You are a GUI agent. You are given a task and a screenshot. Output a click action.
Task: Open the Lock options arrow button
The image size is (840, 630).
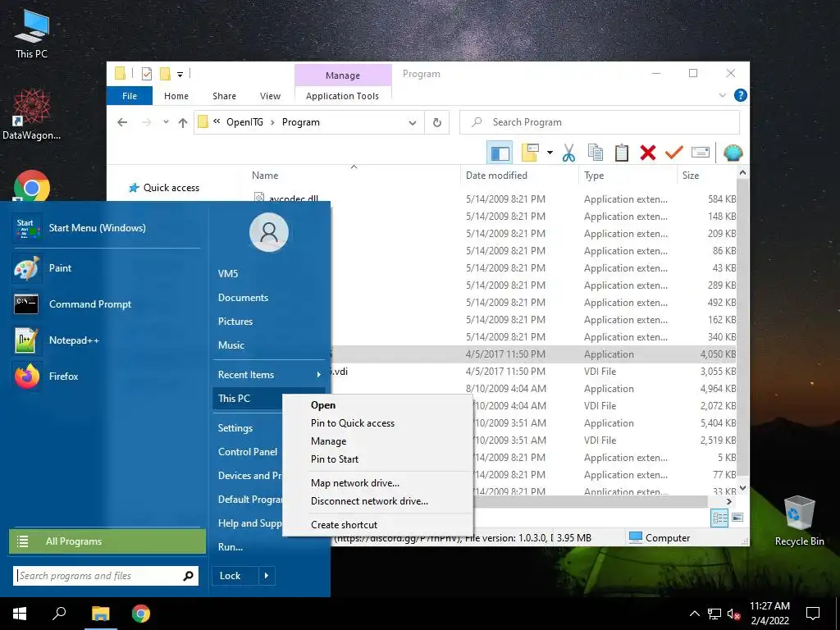pos(267,576)
